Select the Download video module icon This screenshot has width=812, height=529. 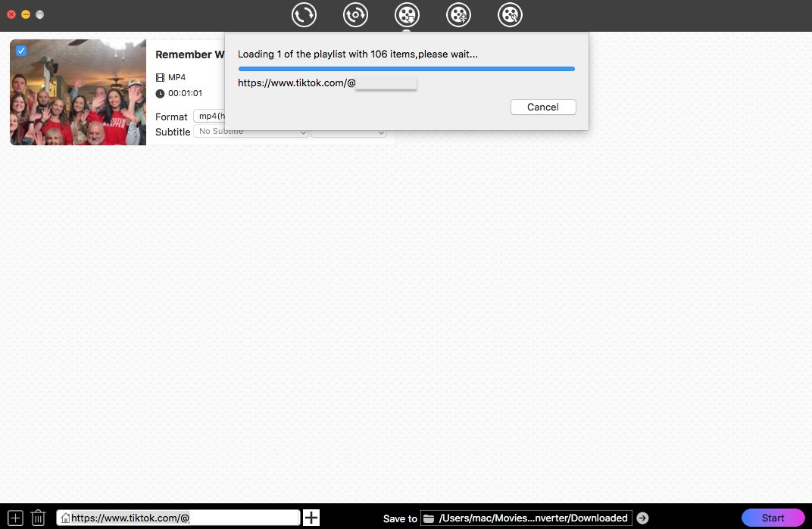pos(407,14)
